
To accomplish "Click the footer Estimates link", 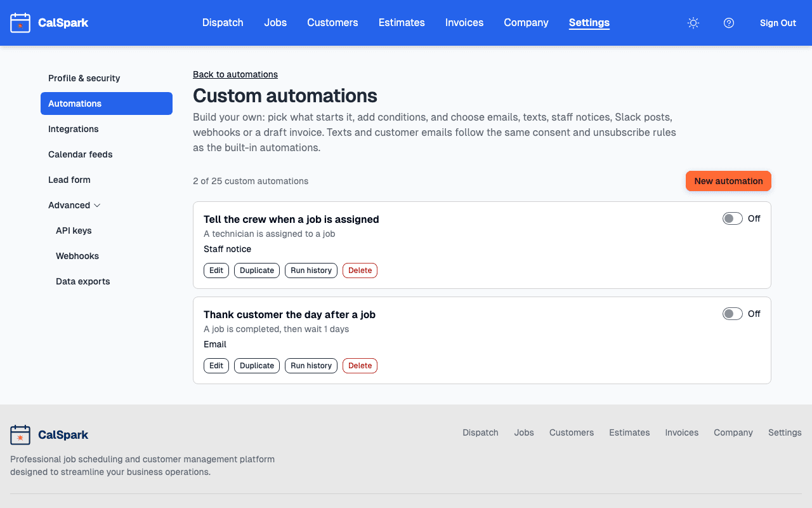I will 629,432.
